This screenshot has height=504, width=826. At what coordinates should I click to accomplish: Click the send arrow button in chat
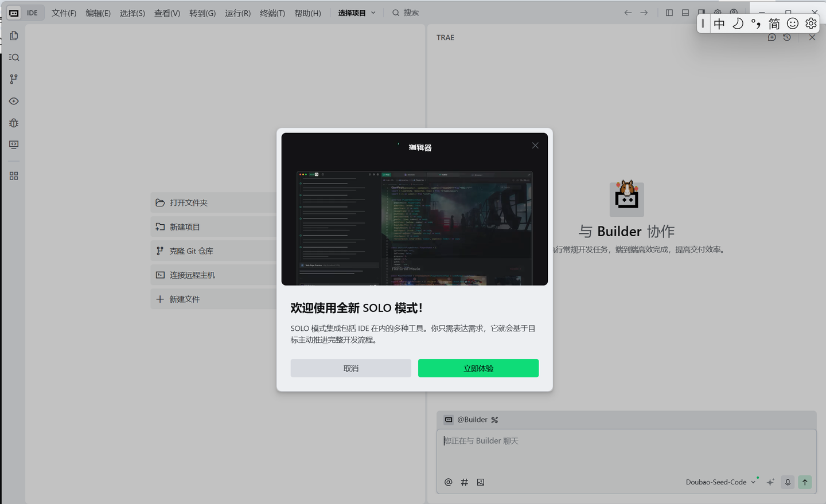[x=805, y=482]
